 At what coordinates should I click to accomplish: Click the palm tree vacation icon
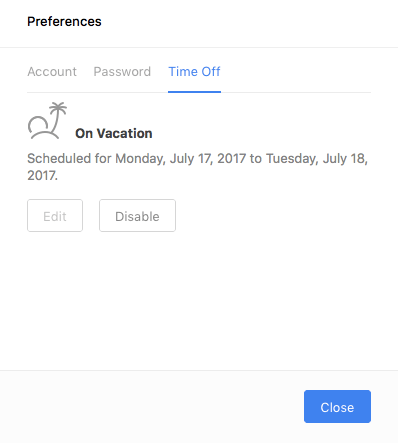pyautogui.click(x=47, y=121)
